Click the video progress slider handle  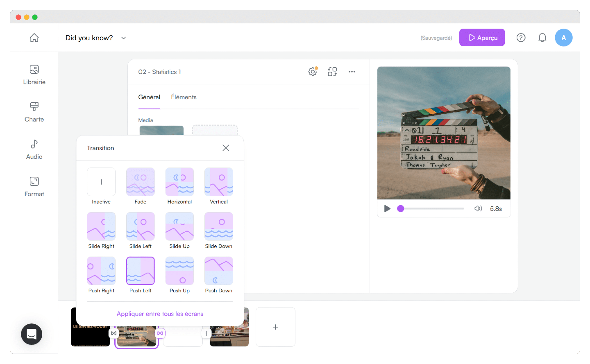coord(401,208)
